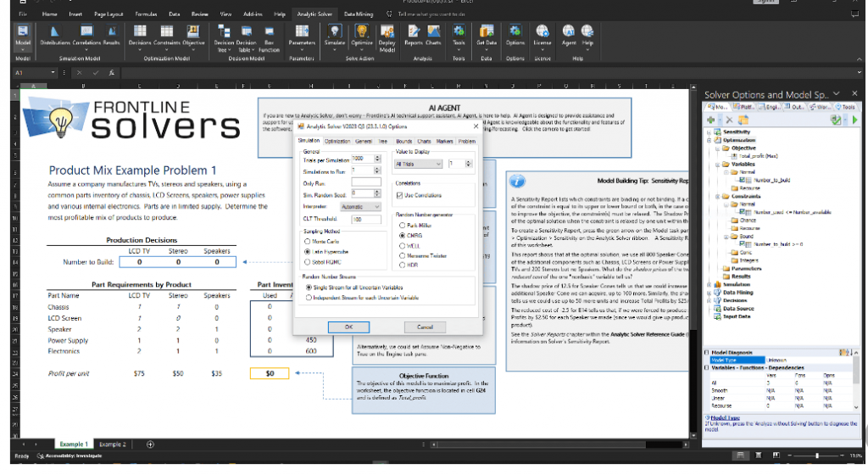Viewport: 868px width, 475px height.
Task: Open the AI Agent icon in ribbon
Action: (x=569, y=36)
